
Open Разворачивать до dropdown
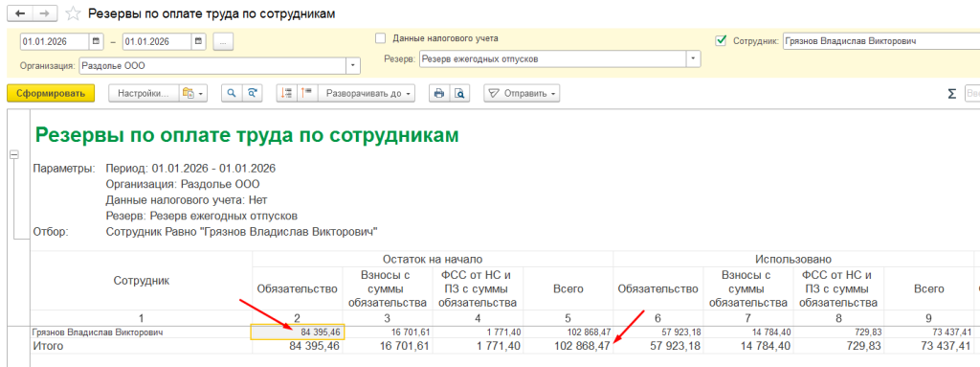[x=367, y=93]
